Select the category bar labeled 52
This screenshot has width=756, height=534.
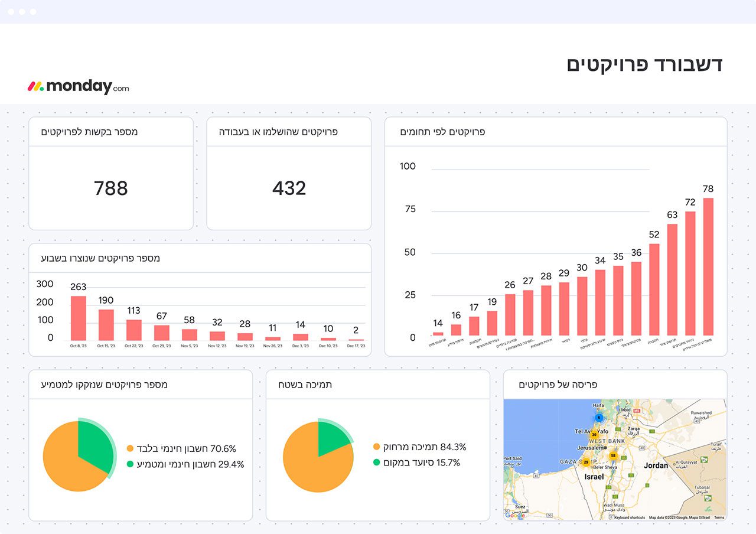tap(654, 289)
